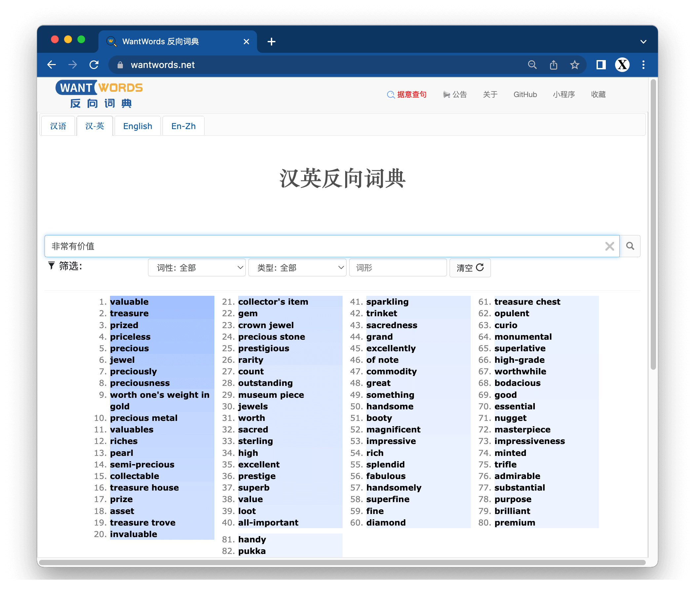The height and width of the screenshot is (616, 695).
Task: Open a new browser tab
Action: tap(271, 42)
